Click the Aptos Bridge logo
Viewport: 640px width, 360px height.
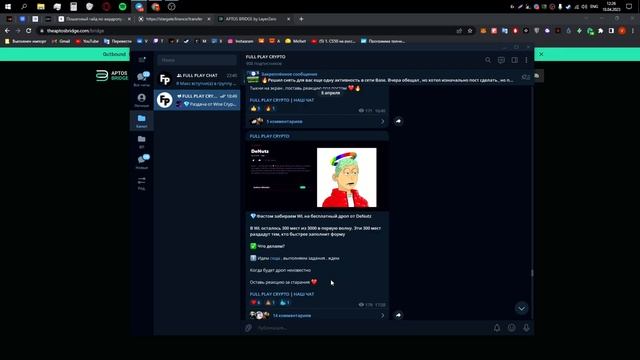[112, 76]
